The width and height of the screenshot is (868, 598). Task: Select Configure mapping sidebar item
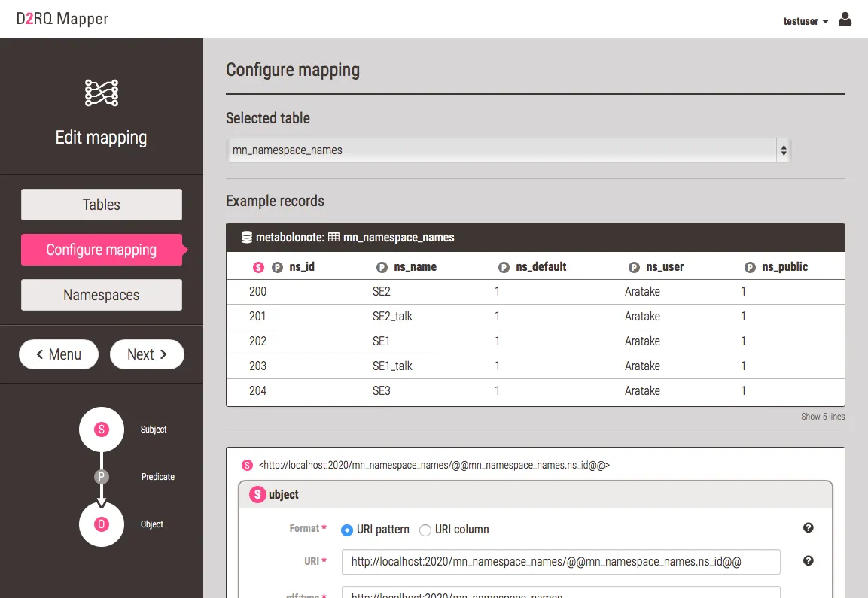[102, 250]
